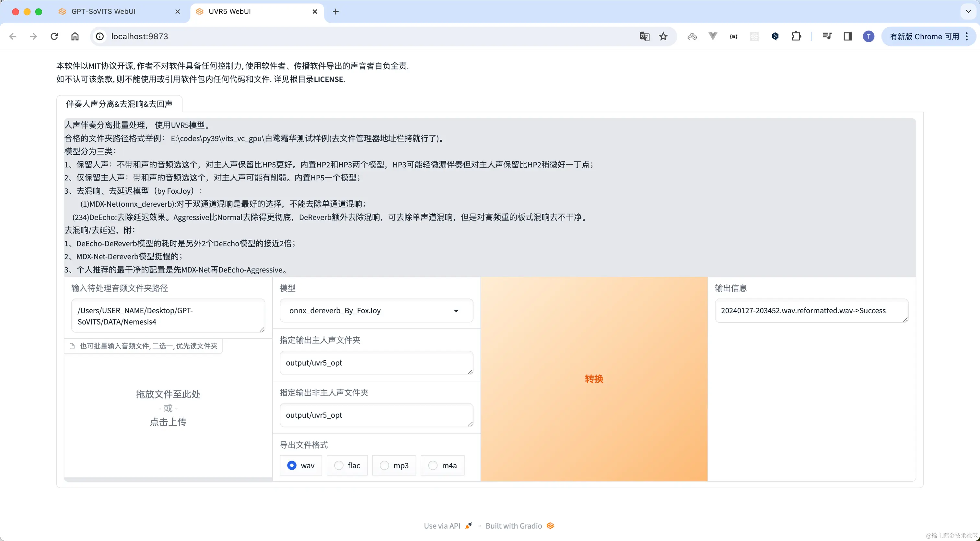This screenshot has height=541, width=980.
Task: Click the Google Translate icon in address bar
Action: click(645, 37)
